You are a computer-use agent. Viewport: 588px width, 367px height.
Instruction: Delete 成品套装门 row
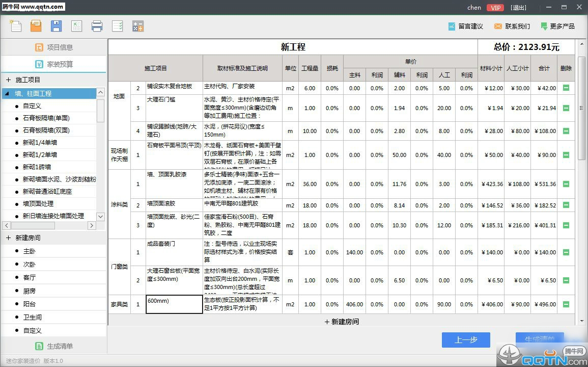click(x=566, y=252)
